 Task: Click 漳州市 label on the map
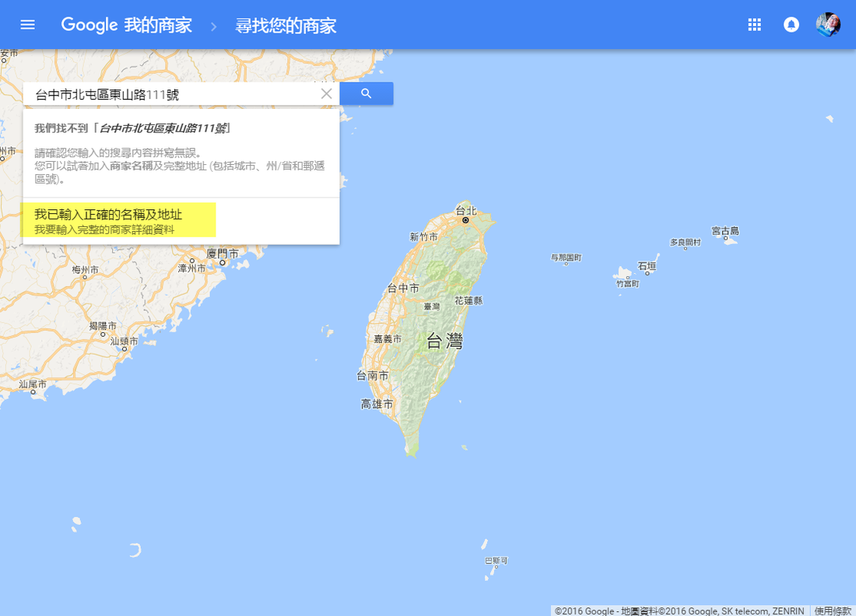point(191,268)
